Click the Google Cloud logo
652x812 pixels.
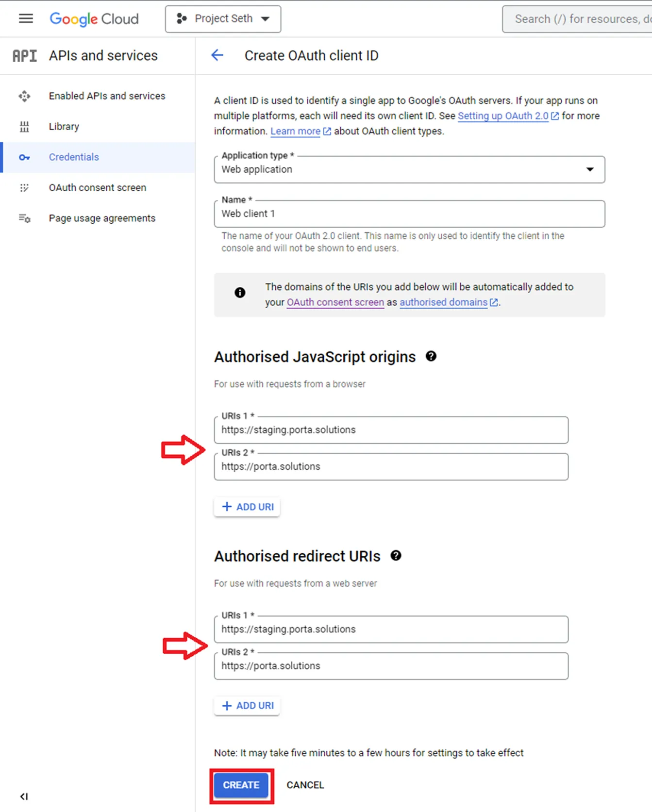pos(94,19)
